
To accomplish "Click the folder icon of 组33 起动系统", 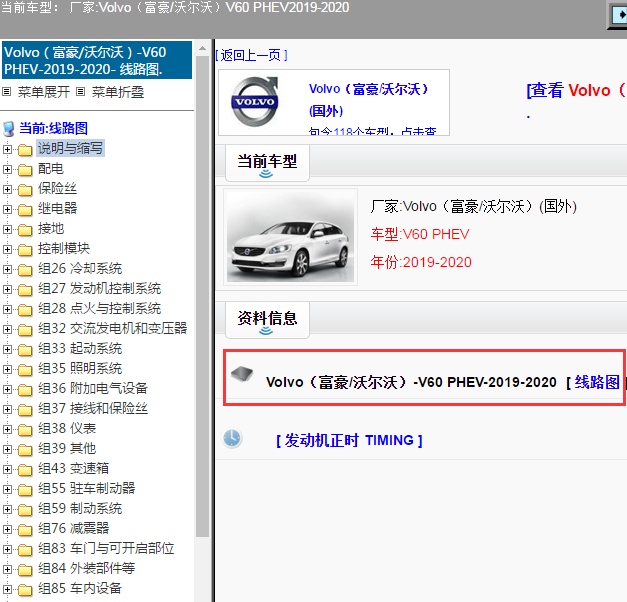I will point(25,350).
